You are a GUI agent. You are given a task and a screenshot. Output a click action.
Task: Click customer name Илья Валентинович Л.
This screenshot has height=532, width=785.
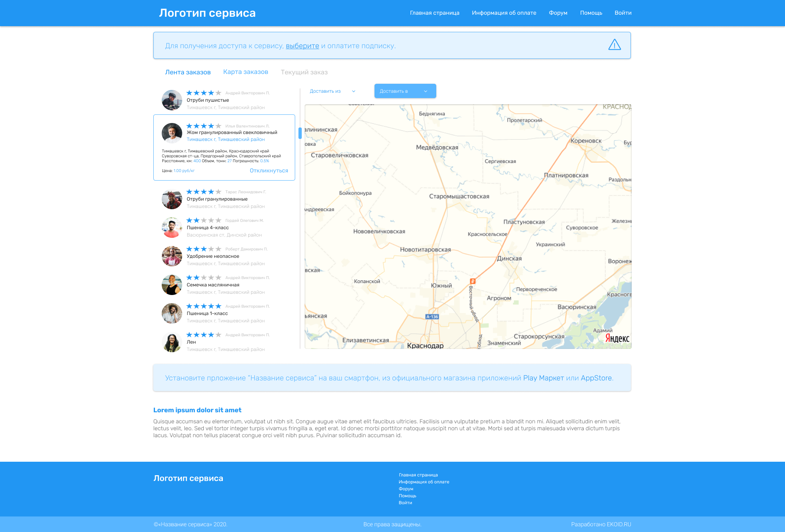click(247, 126)
